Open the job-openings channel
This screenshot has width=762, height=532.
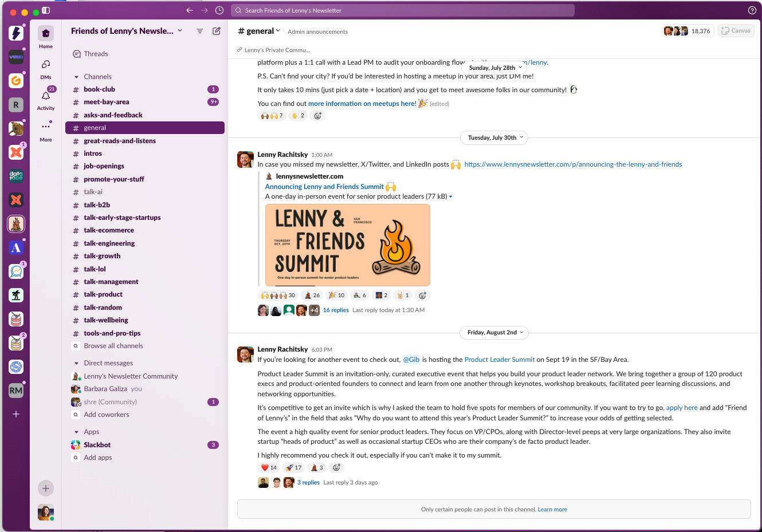pos(144,166)
